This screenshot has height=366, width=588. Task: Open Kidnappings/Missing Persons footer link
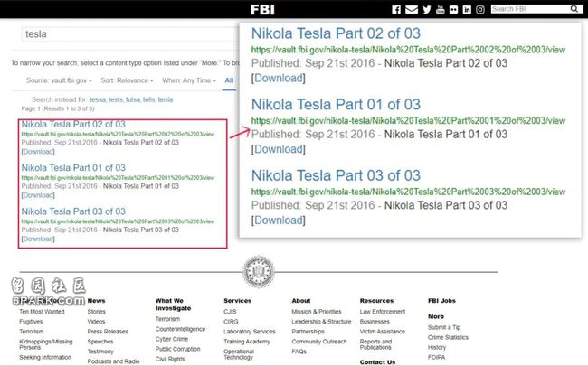tap(46, 344)
